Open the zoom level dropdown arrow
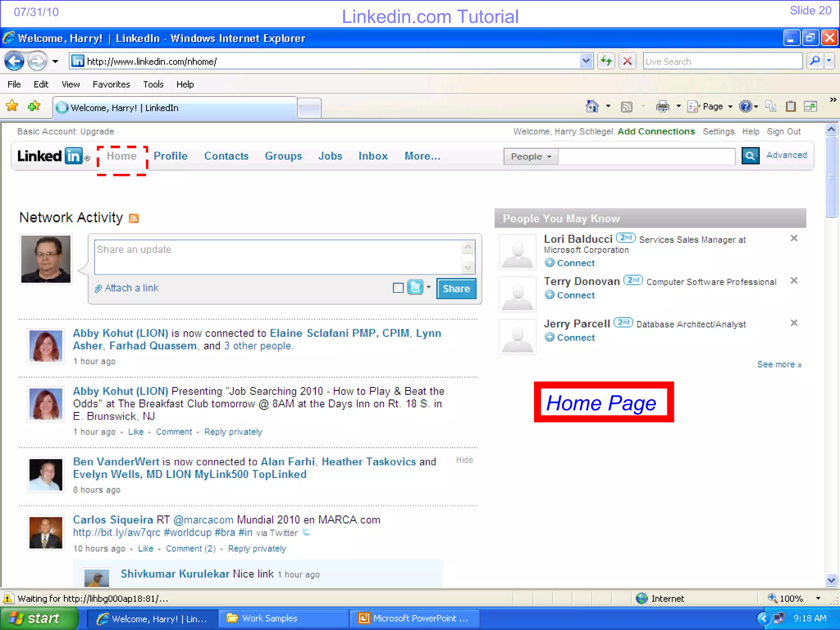This screenshot has width=840, height=630. tap(818, 598)
